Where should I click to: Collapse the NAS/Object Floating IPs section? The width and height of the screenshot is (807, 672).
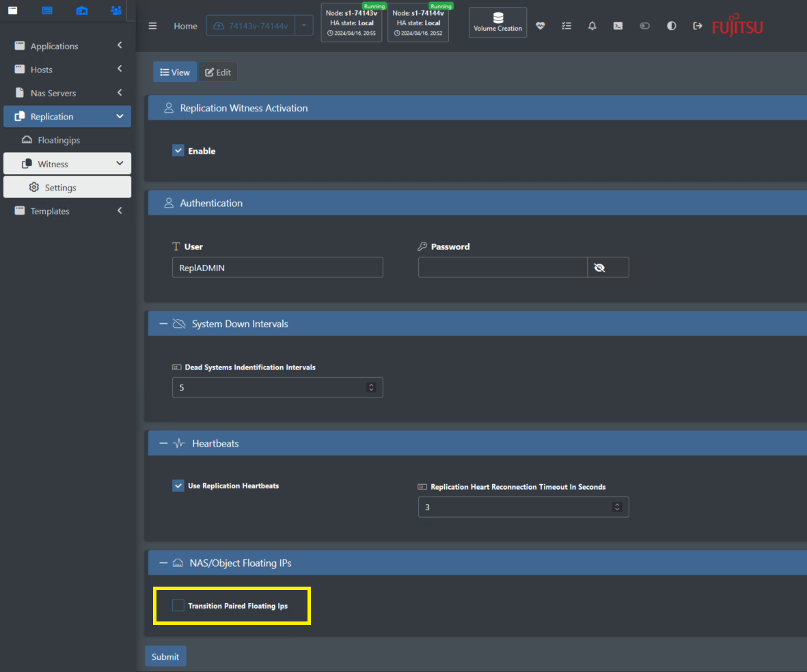tap(163, 563)
